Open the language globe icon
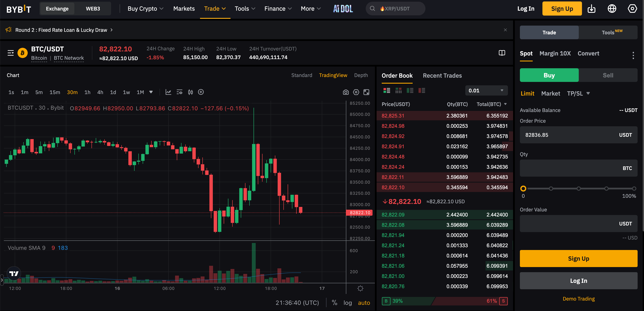 tap(612, 9)
